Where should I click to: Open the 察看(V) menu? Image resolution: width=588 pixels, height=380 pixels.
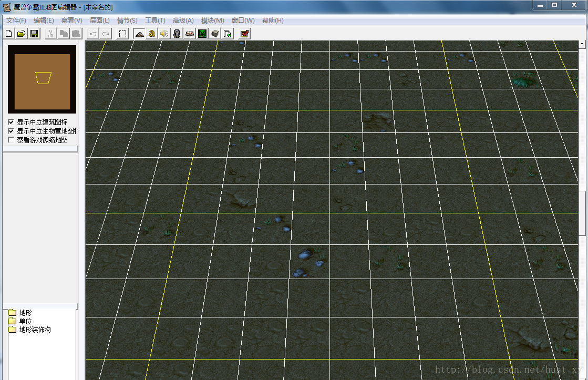pos(71,20)
